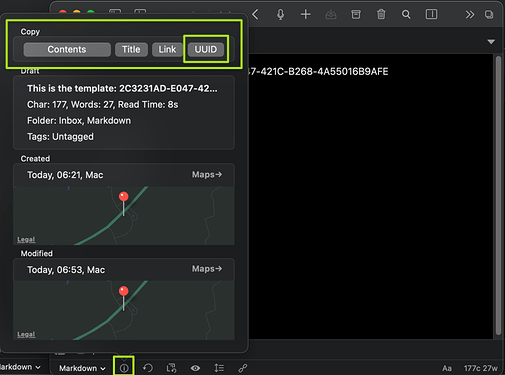Copy the draft UUID
This screenshot has height=375, width=505.
pos(206,49)
